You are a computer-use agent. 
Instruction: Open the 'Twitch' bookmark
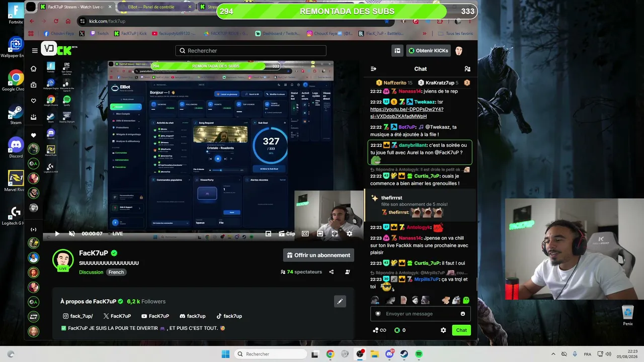point(100,34)
